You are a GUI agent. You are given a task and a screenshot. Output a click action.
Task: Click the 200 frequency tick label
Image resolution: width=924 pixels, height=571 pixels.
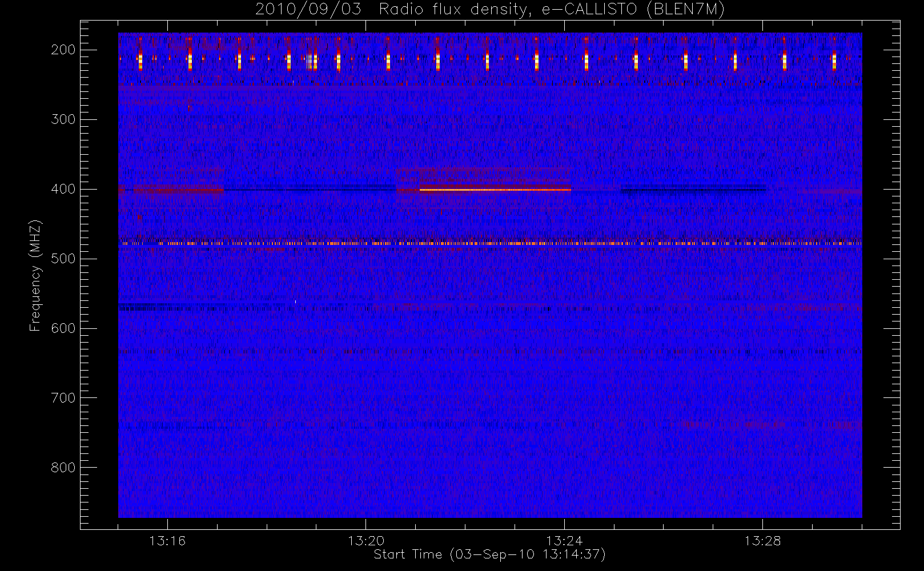click(63, 50)
